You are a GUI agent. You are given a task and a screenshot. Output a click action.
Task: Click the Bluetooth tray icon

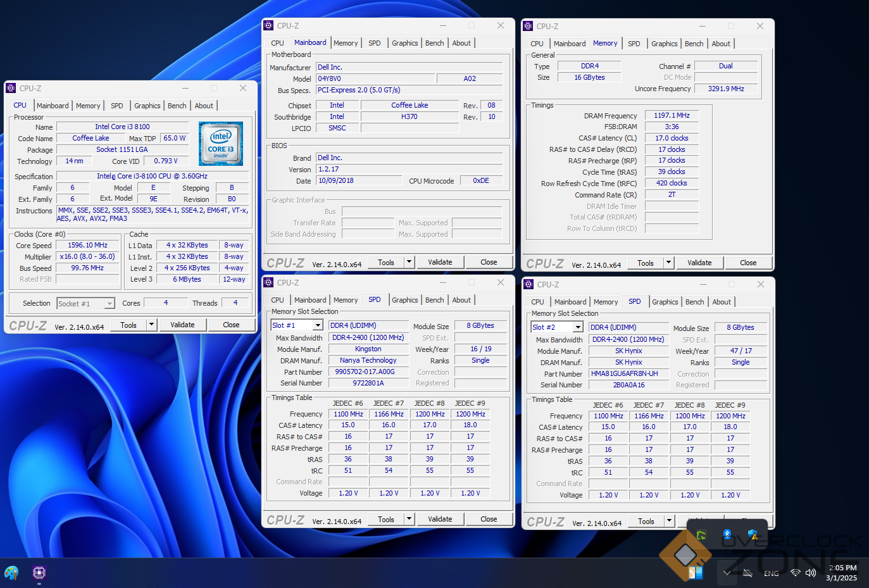[727, 535]
